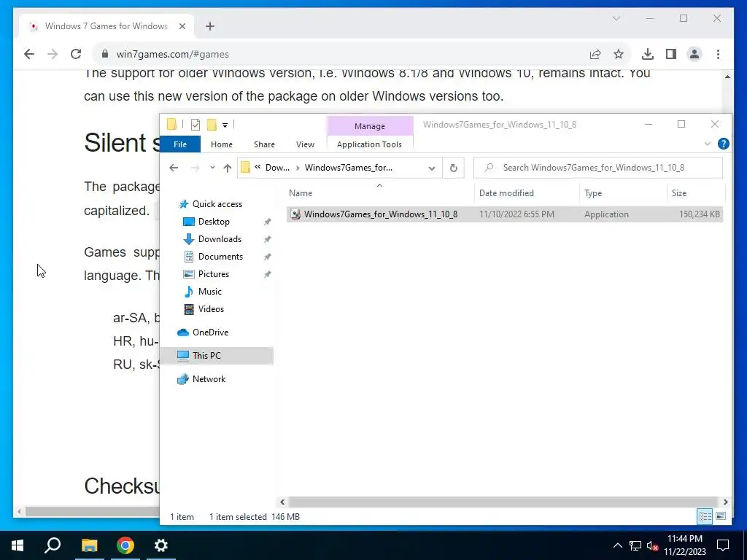Refresh the Explorer folder view
Screen dimensions: 747x560
pos(454,168)
